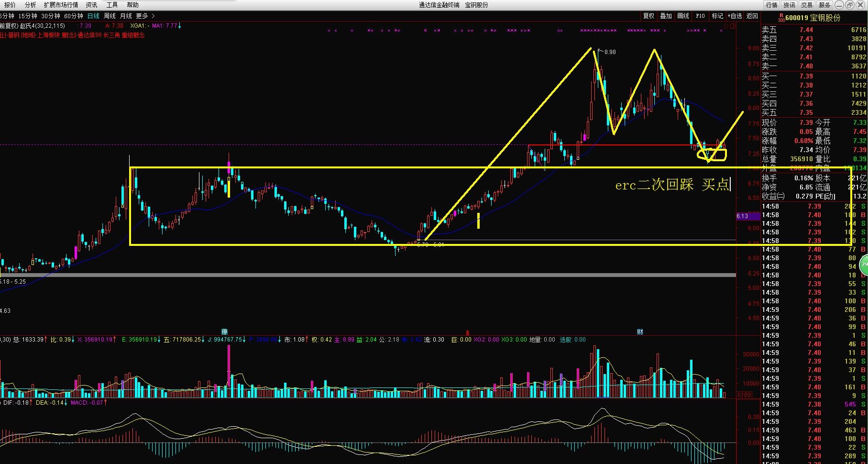Click the 选股: 0.00 volume indicator label
Viewport: 868px width, 464px height.
click(x=572, y=340)
